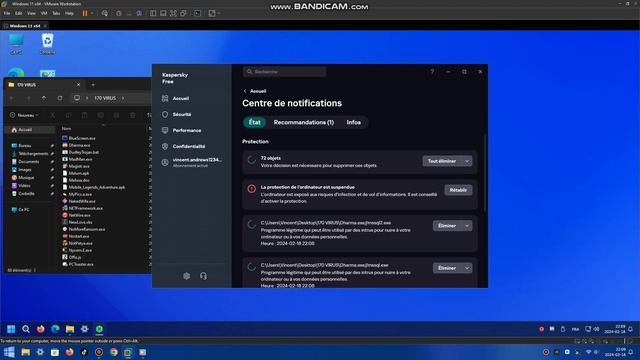Screen dimensions: 640x360
Task: Switch to Recommandations (1) tab
Action: (x=304, y=122)
